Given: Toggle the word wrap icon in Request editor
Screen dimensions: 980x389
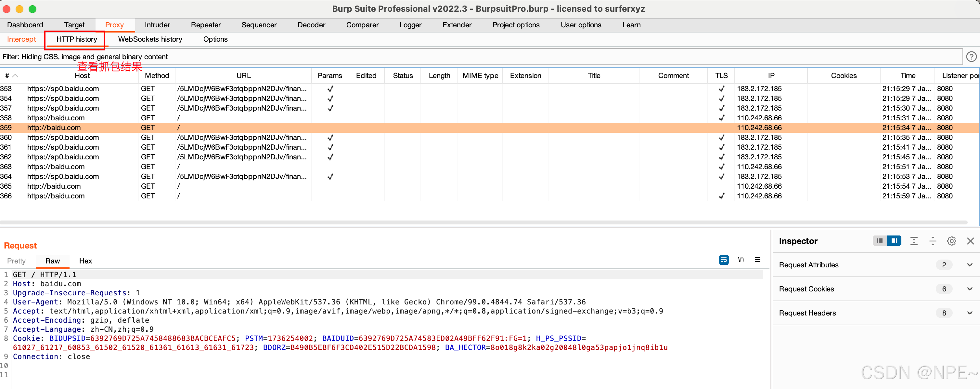Looking at the screenshot, I should [723, 260].
